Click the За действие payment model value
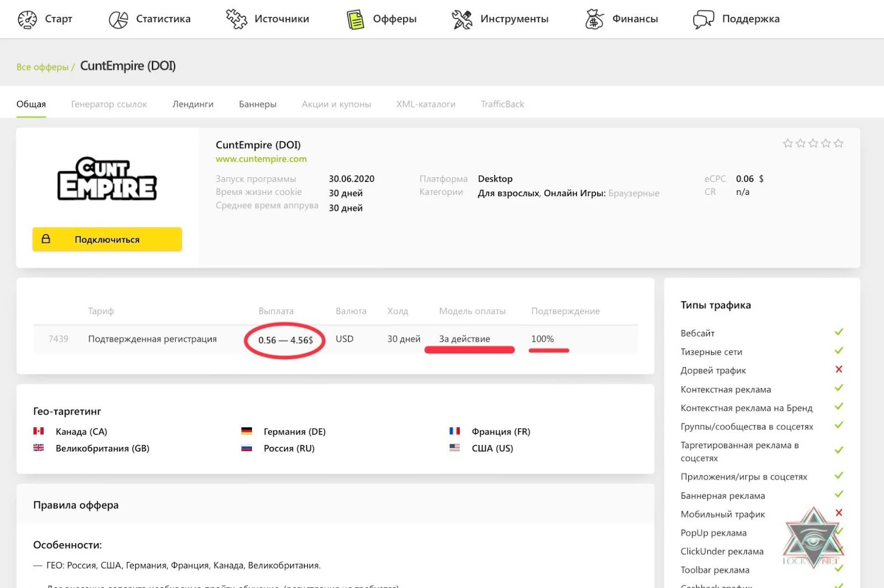This screenshot has width=884, height=588. pos(465,339)
